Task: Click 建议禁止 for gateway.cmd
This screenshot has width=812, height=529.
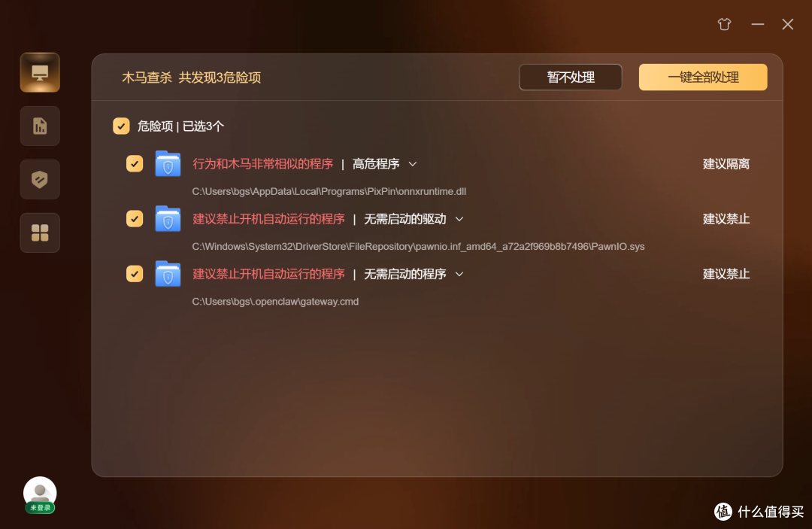Action: point(726,274)
